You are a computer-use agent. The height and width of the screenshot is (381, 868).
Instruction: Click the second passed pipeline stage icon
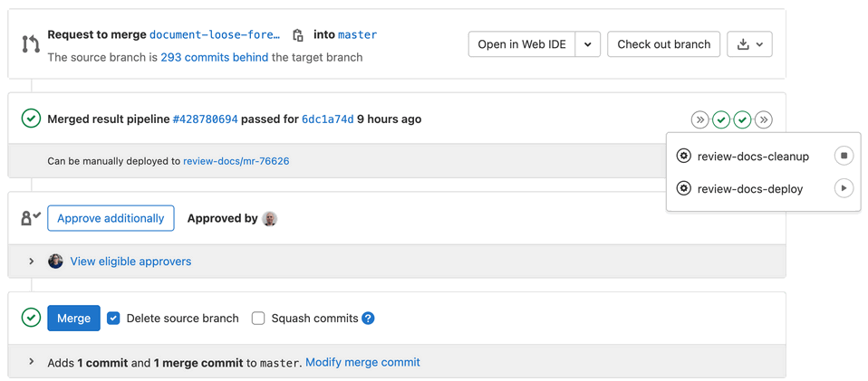coord(721,119)
